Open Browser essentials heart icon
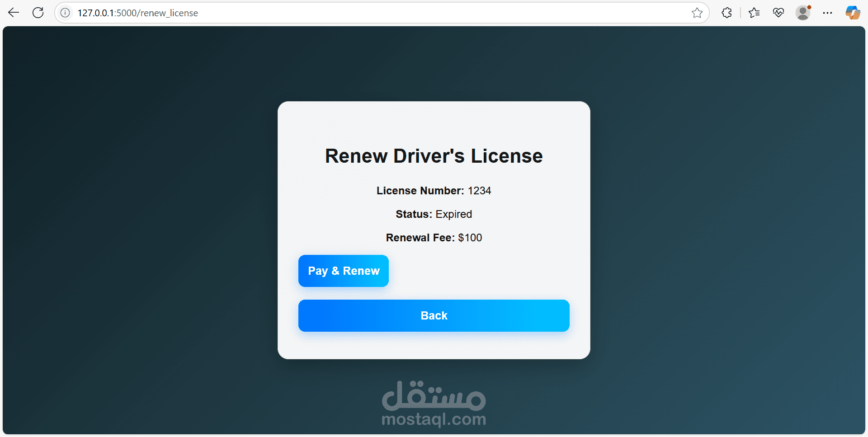The width and height of the screenshot is (868, 437). click(x=778, y=13)
